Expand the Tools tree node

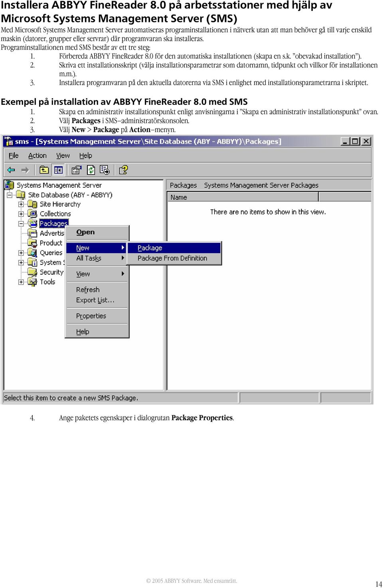[21, 282]
